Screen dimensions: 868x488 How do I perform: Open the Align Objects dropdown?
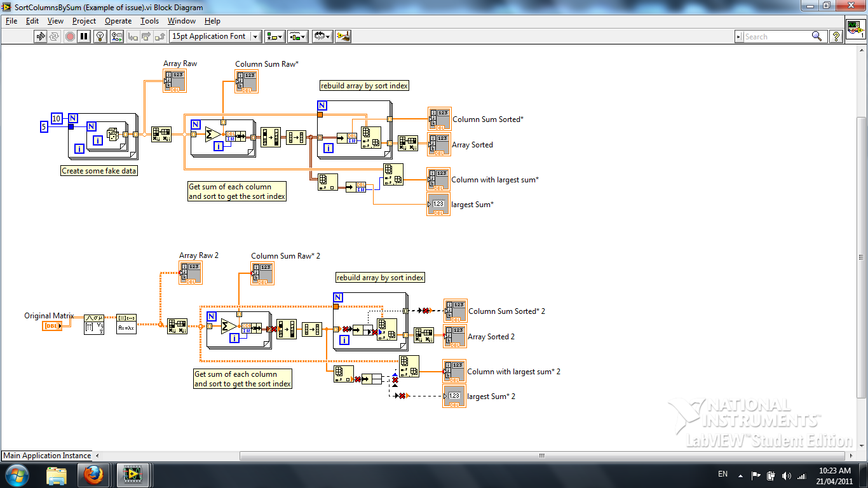point(275,36)
